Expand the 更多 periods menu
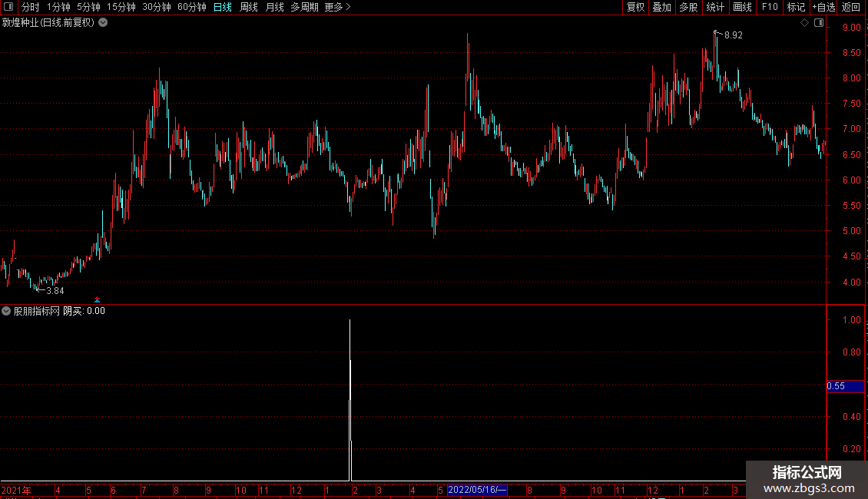This screenshot has height=499, width=868. [338, 7]
